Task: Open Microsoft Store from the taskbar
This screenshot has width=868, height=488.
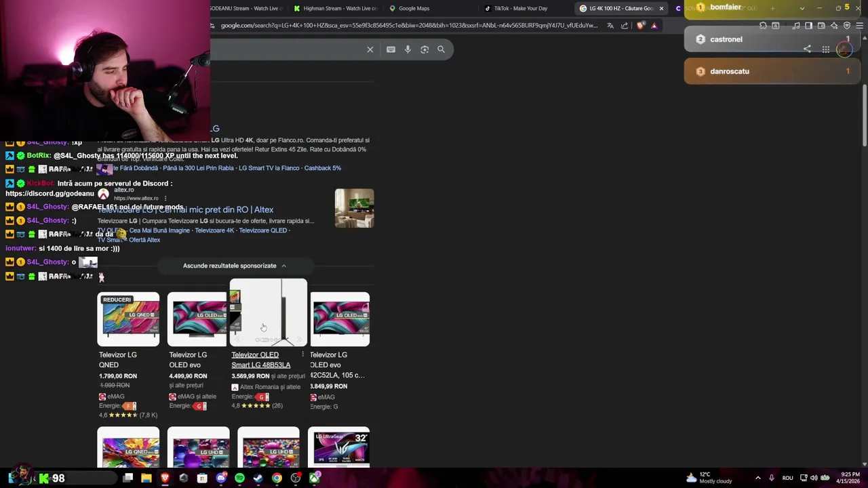Action: [202, 478]
